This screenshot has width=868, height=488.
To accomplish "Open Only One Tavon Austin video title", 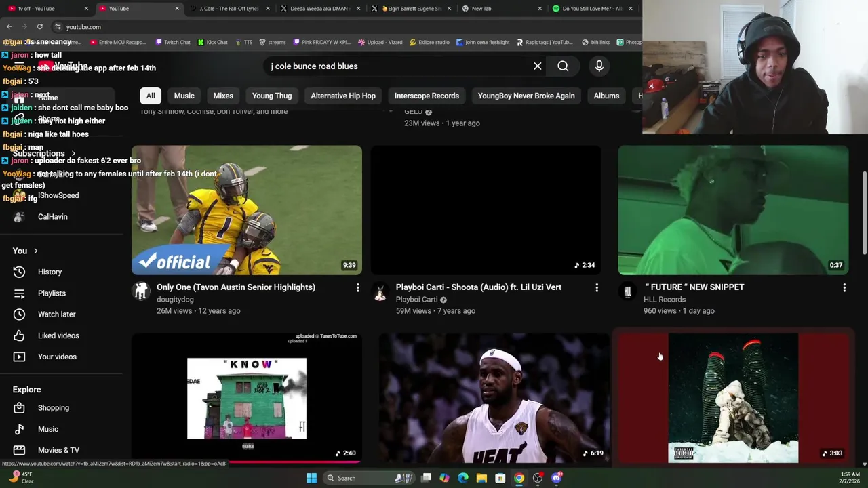I will (x=236, y=287).
